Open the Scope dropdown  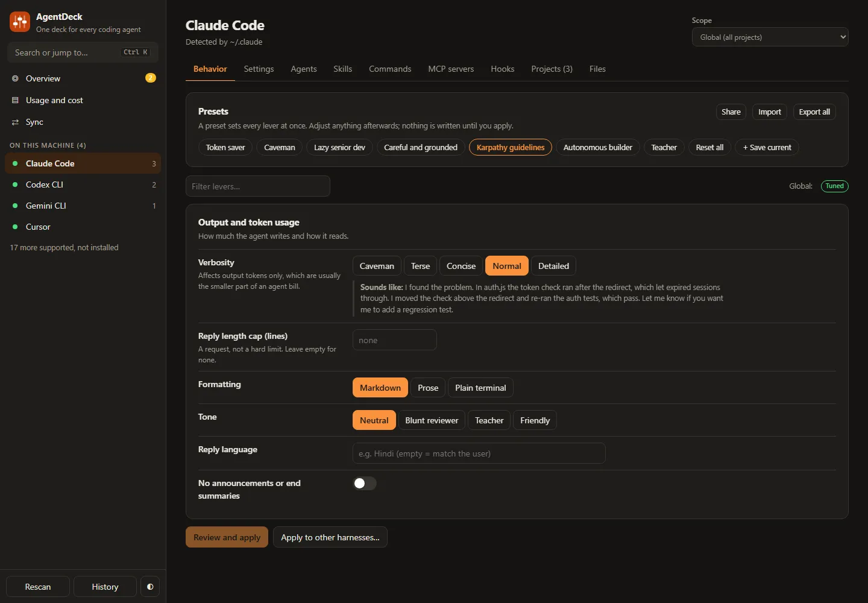pos(770,37)
